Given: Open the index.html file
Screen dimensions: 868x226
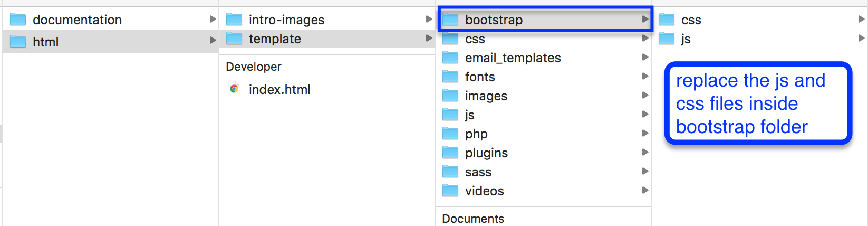Looking at the screenshot, I should [x=279, y=90].
